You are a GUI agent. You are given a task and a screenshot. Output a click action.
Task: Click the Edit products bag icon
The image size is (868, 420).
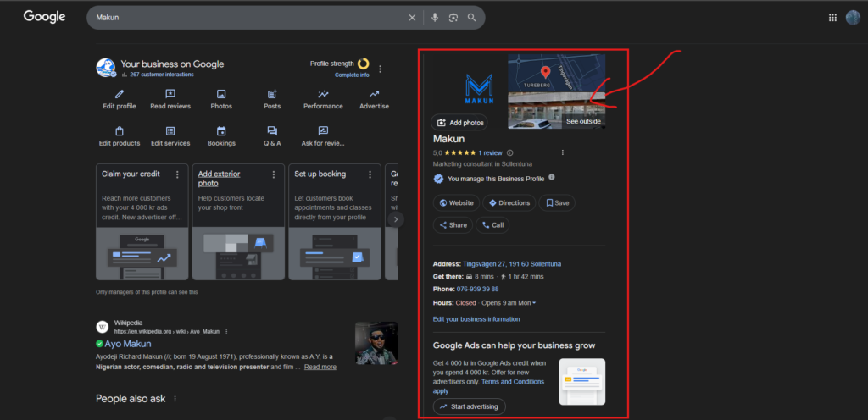[119, 131]
